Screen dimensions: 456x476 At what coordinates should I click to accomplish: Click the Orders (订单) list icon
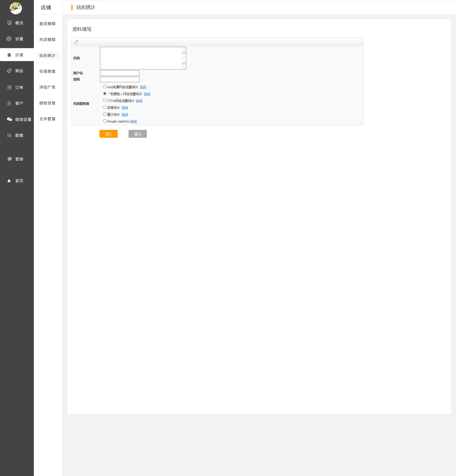[x=10, y=88]
